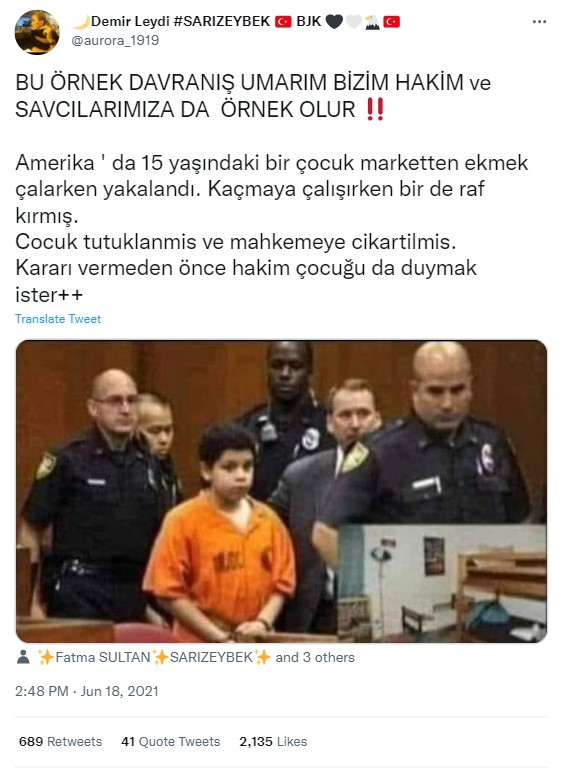Click the crescent moon emoji in display name
The image size is (563, 770).
[82, 22]
